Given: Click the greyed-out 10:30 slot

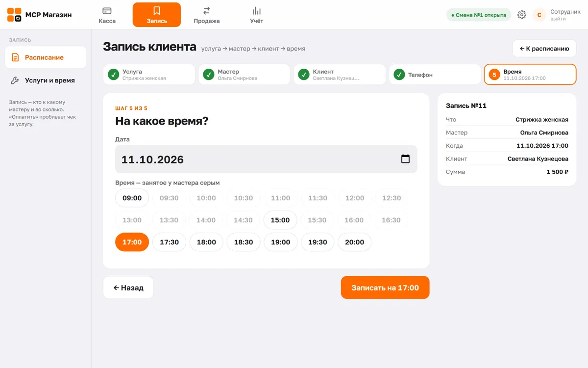Looking at the screenshot, I should pyautogui.click(x=244, y=198).
